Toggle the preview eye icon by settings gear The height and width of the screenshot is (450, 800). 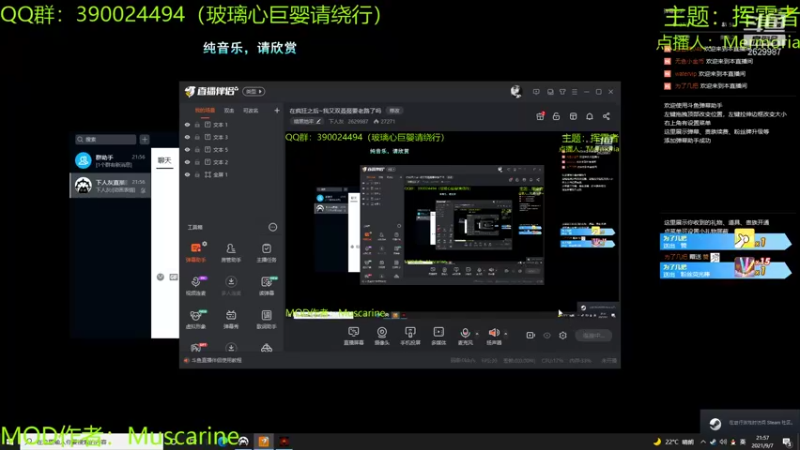[547, 335]
